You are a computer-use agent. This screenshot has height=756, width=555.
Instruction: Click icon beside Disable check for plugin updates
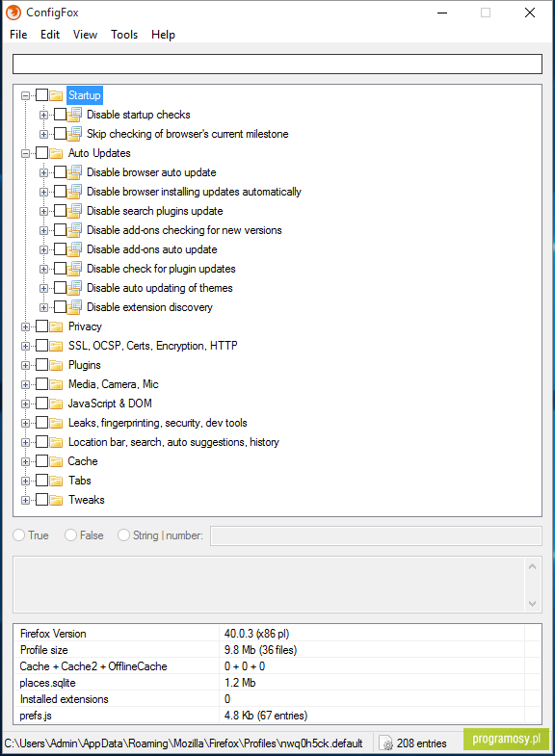74,269
